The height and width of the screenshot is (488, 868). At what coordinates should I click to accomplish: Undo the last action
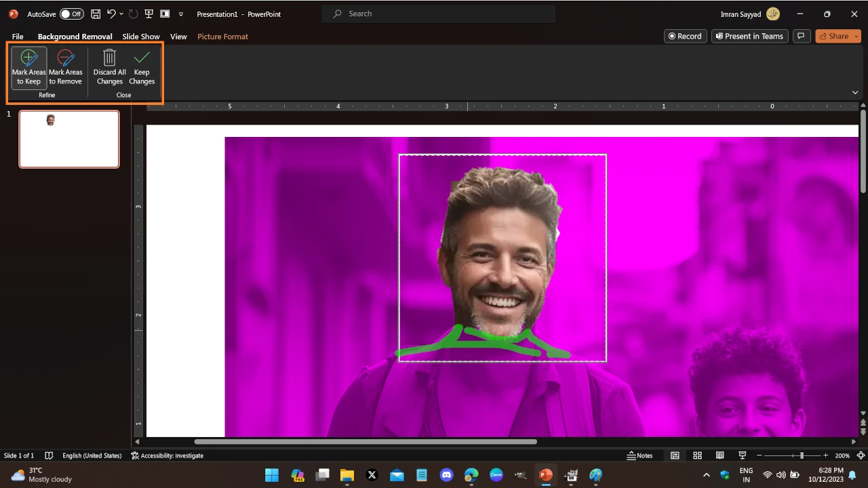(111, 14)
